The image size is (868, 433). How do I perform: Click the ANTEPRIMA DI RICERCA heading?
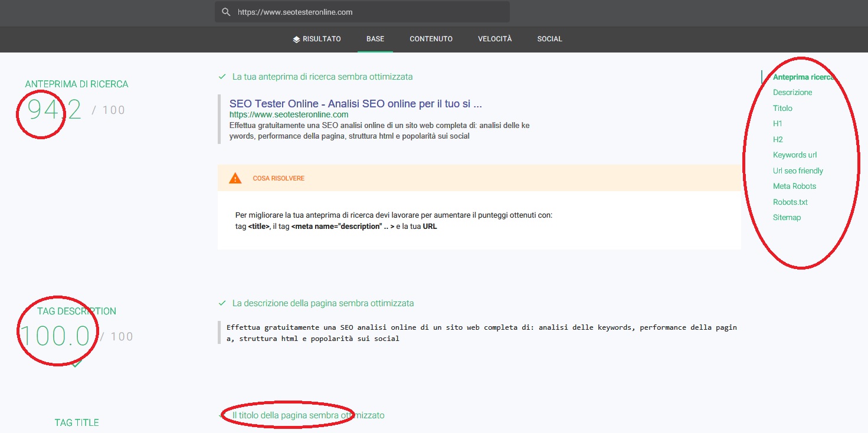[x=77, y=84]
